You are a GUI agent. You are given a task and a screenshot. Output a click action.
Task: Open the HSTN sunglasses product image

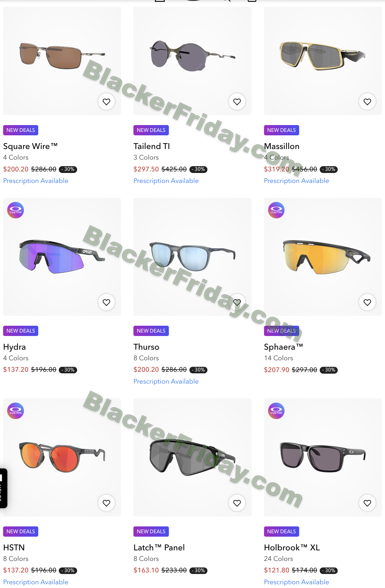point(62,457)
